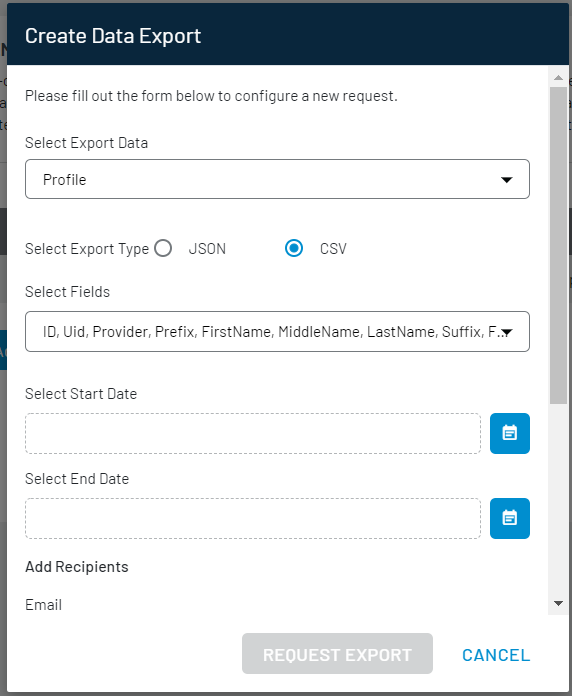Viewport: 572px width, 696px height.
Task: Click the Select Export Type label
Action: (x=87, y=249)
